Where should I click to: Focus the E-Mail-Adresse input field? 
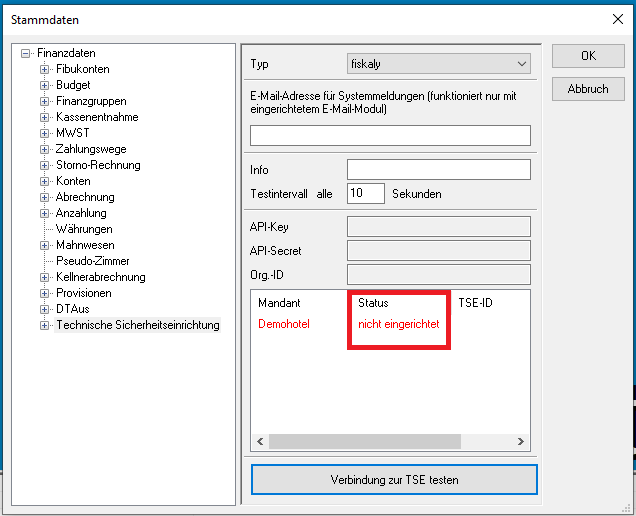pyautogui.click(x=390, y=135)
